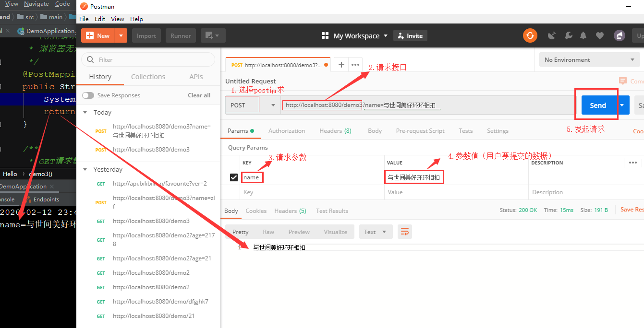The image size is (644, 328).
Task: Click the New button
Action: 98,35
